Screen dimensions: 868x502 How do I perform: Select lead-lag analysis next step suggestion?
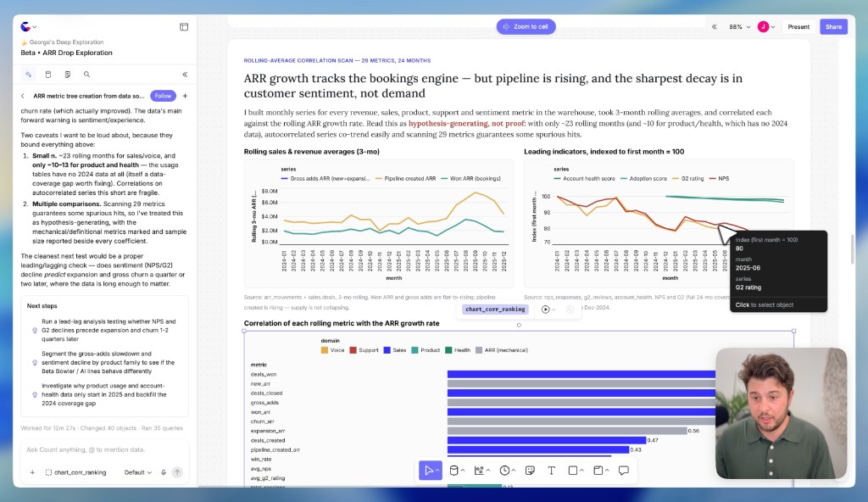pyautogui.click(x=104, y=330)
